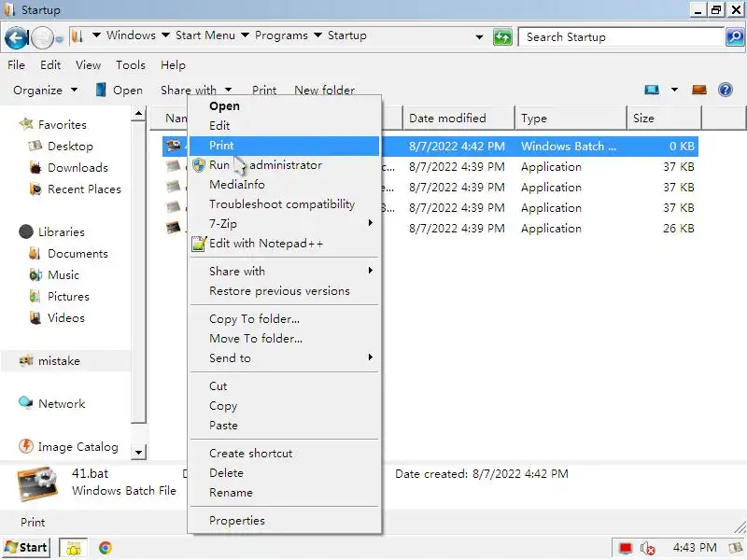This screenshot has width=747, height=560.
Task: Choose Copy To folder...
Action: [285, 318]
